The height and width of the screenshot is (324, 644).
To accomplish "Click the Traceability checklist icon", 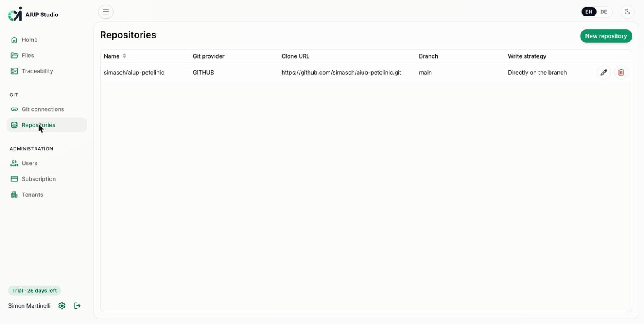I will (x=14, y=71).
